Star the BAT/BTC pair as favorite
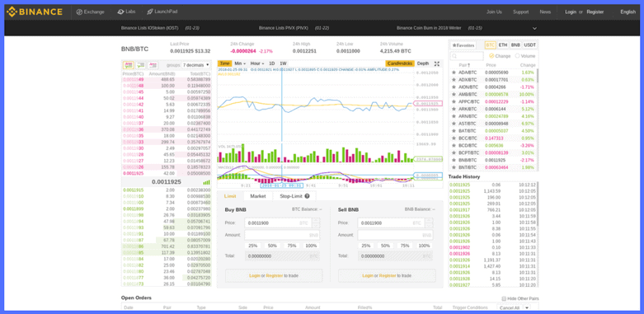This screenshot has width=644, height=314. click(454, 131)
